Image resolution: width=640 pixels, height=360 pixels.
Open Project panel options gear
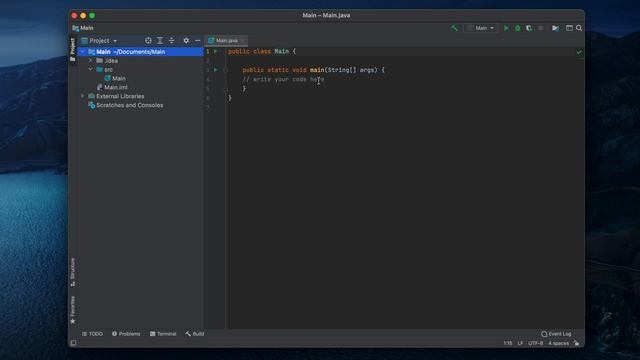click(186, 40)
